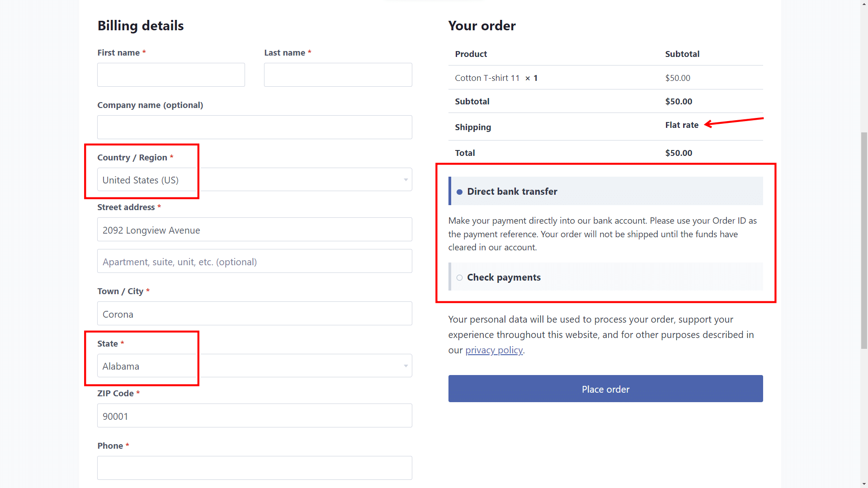This screenshot has width=868, height=488.
Task: Open the privacy policy link
Action: coord(494,350)
